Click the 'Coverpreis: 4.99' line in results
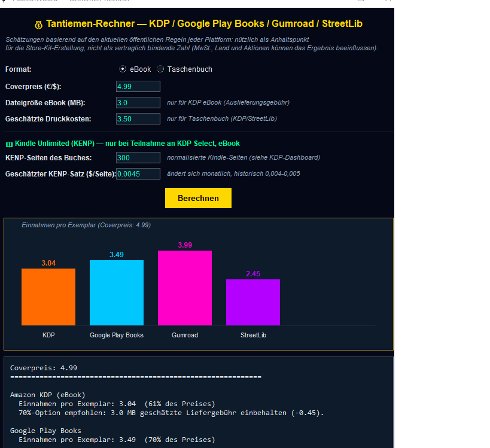The width and height of the screenshot is (490, 448). point(44,368)
